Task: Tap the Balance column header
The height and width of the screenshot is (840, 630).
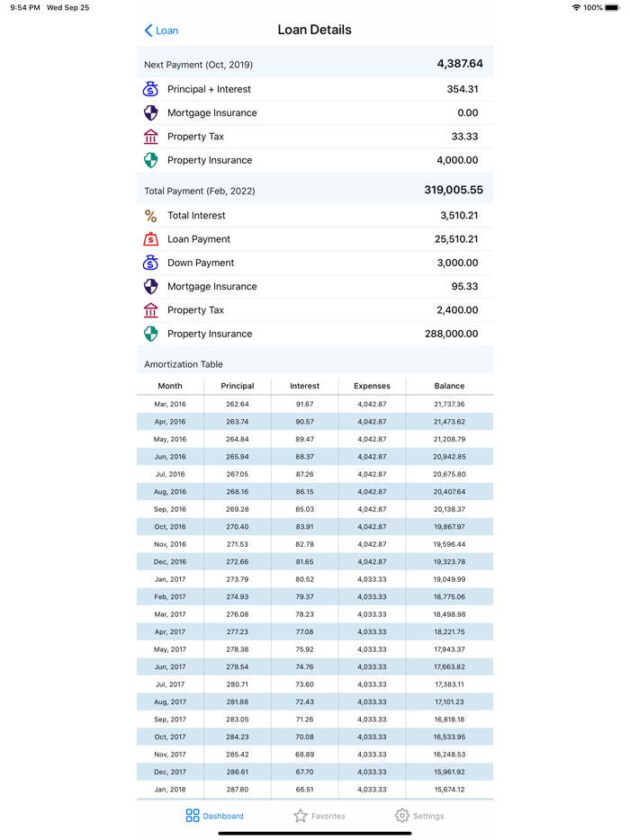Action: [x=449, y=385]
